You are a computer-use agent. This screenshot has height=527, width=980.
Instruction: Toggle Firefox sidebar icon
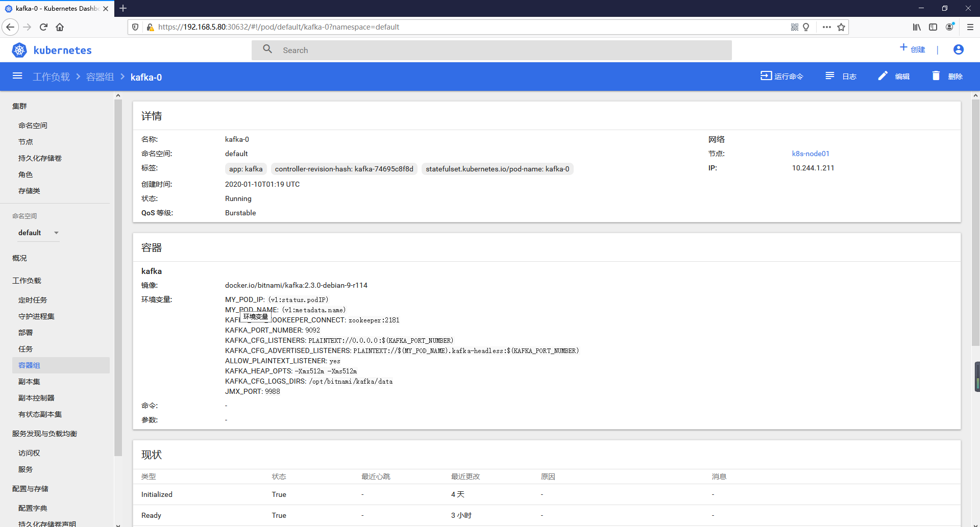click(933, 27)
